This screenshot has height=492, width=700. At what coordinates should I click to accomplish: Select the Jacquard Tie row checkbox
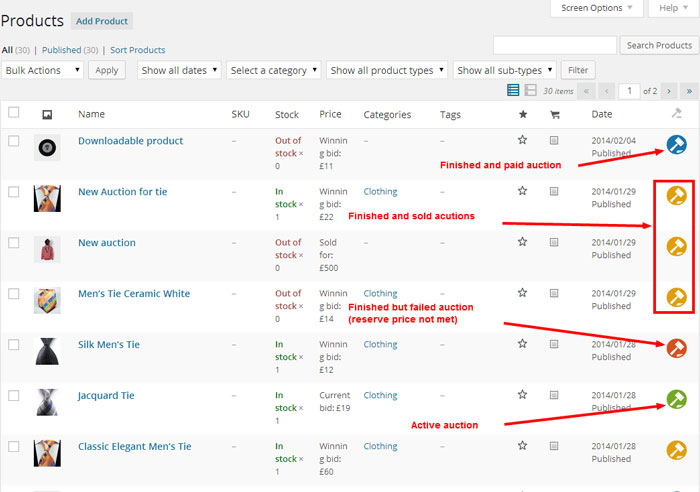point(14,396)
